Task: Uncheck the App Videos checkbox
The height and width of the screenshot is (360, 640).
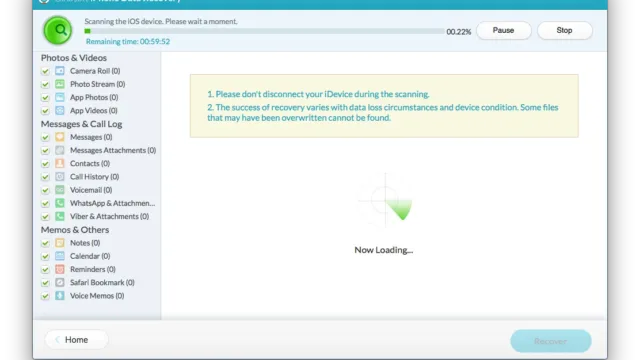Action: coord(45,111)
